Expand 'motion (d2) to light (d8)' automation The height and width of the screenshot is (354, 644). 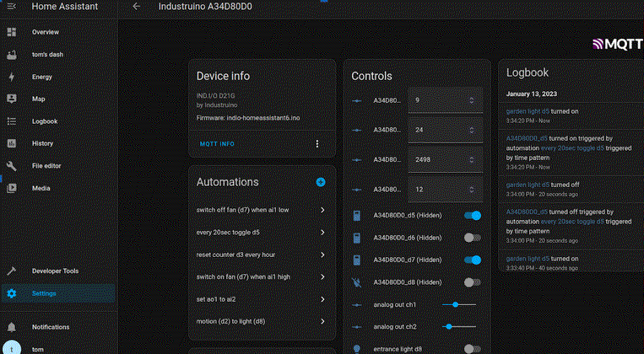point(322,321)
